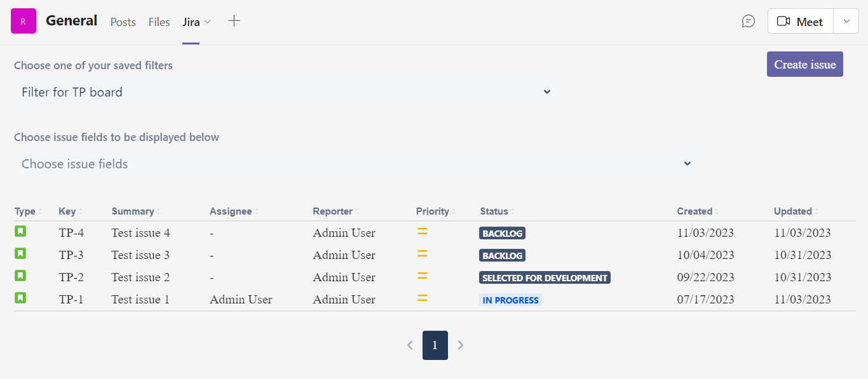Click the Create issue button
This screenshot has width=868, height=379.
[x=804, y=64]
